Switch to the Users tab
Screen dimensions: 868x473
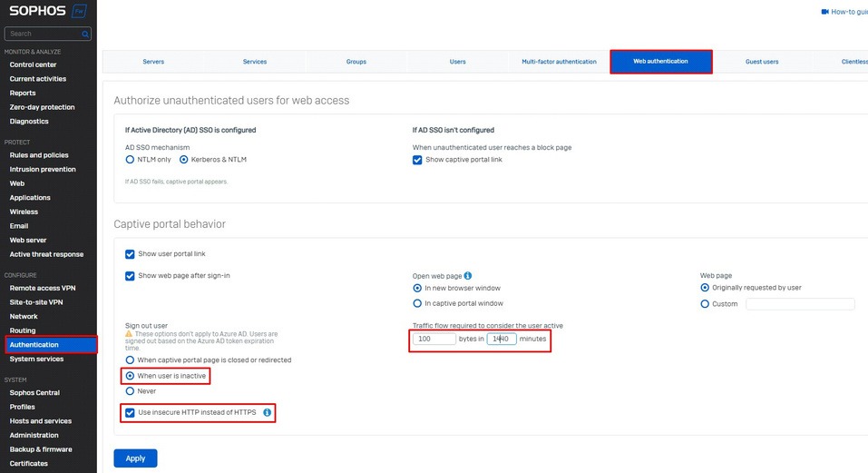point(457,62)
